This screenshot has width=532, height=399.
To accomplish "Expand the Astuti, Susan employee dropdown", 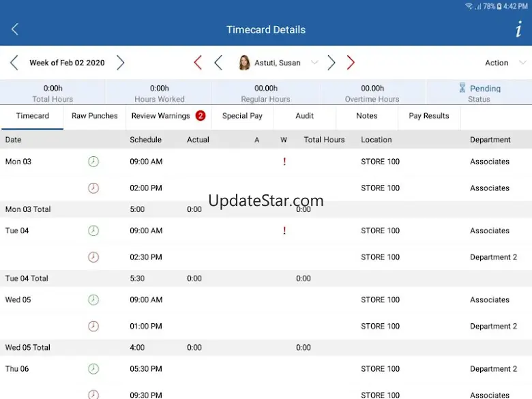I will coord(314,63).
